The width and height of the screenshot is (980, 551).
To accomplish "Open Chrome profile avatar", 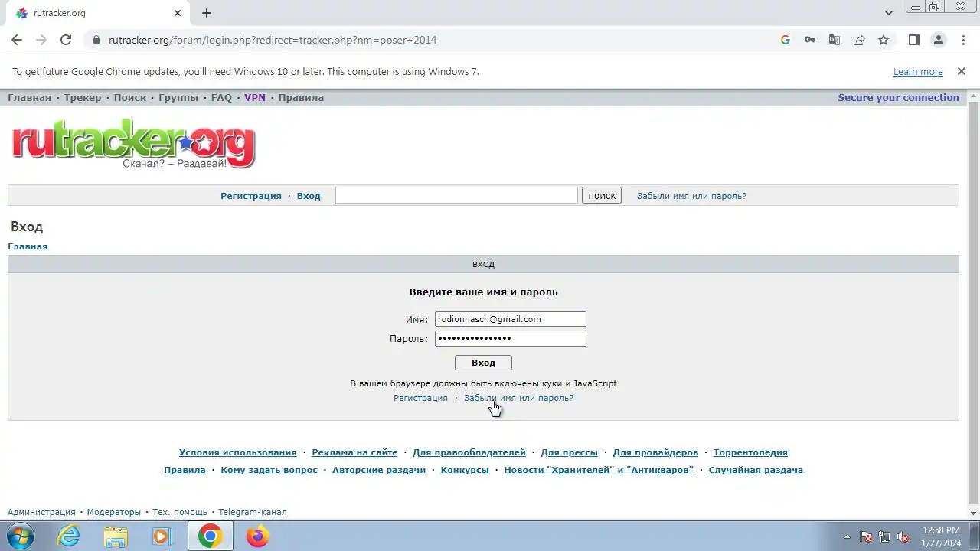I will (x=939, y=40).
